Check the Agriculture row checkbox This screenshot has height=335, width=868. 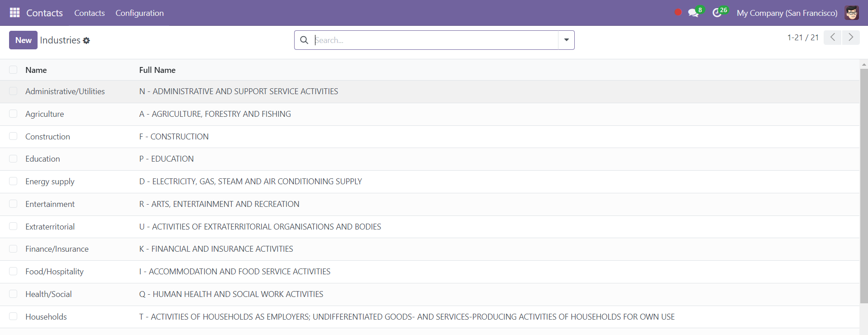click(13, 114)
